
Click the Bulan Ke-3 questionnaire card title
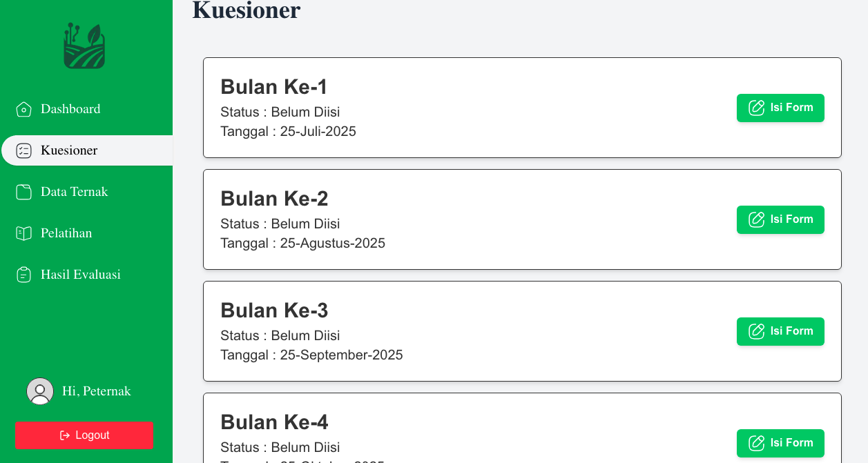coord(274,311)
